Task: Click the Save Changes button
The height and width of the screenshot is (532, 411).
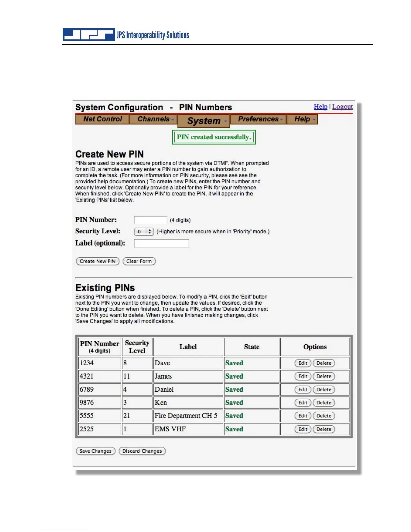Action: [95, 451]
